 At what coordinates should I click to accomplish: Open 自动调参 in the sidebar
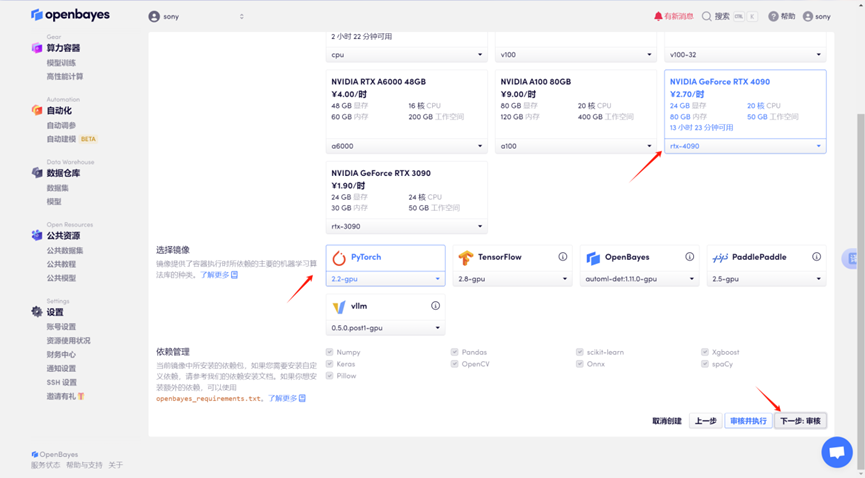[61, 125]
